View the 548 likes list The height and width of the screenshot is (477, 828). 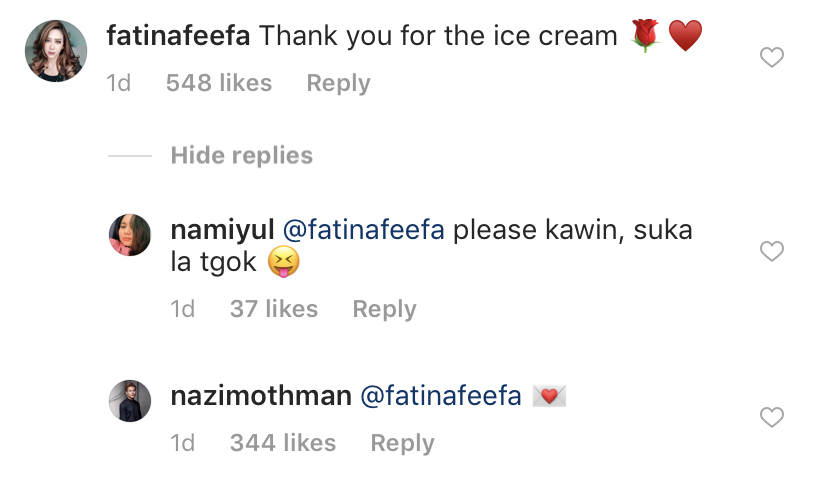pos(219,83)
